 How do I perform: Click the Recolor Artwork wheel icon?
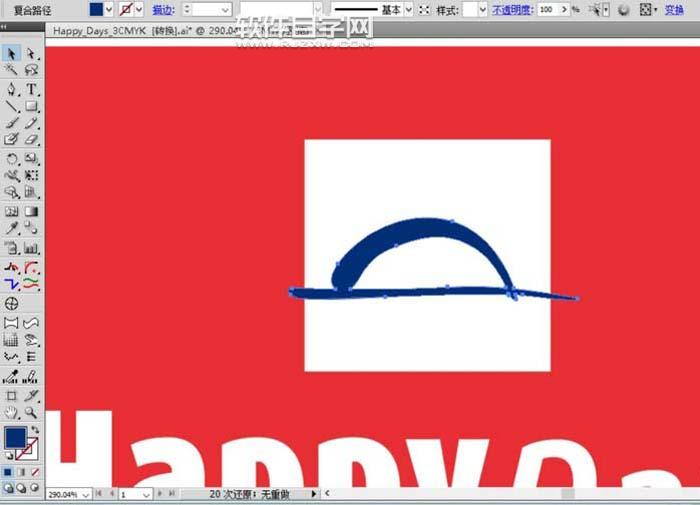(x=623, y=9)
